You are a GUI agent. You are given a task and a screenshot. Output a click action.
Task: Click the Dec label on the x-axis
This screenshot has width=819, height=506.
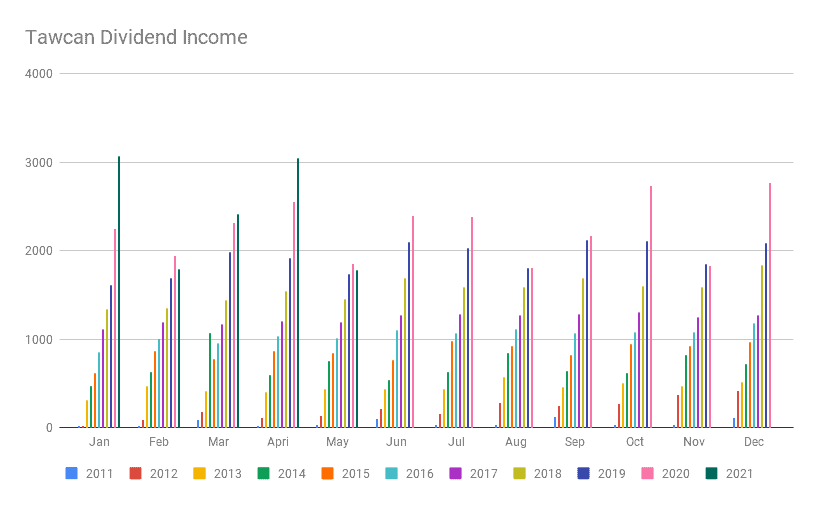(x=754, y=441)
